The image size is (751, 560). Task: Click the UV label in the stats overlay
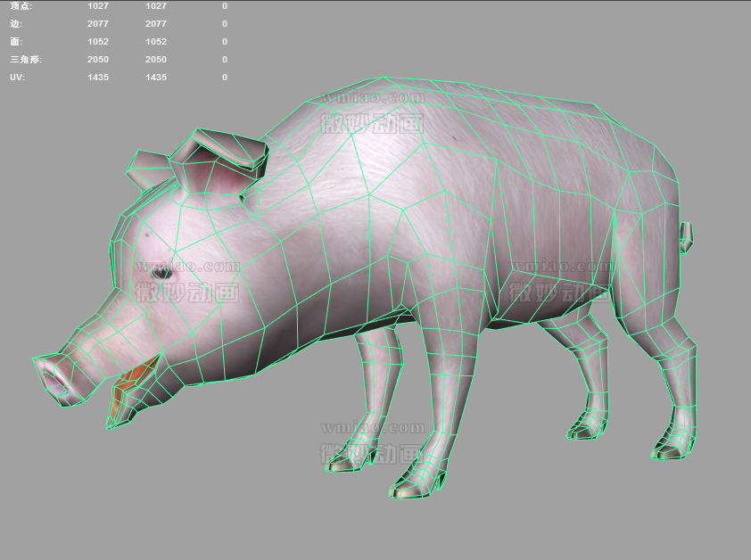(x=17, y=78)
